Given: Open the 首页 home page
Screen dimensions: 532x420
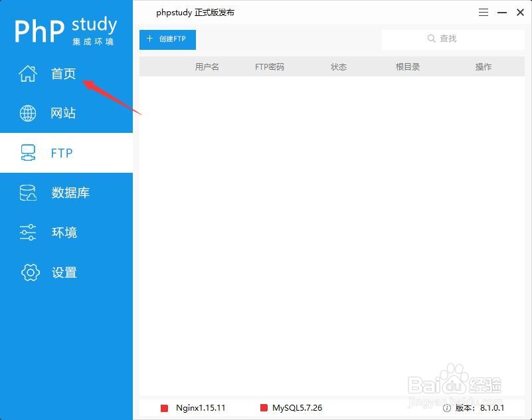Looking at the screenshot, I should [x=66, y=73].
